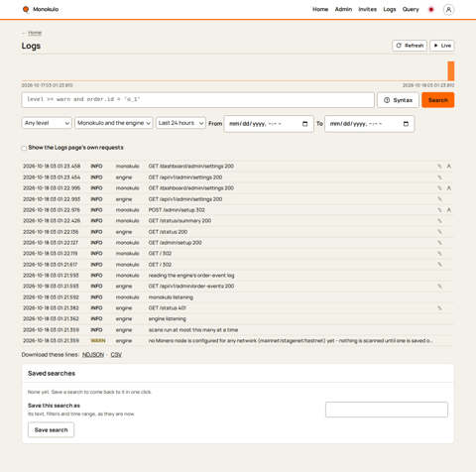Follow the Home breadcrumb link

35,33
